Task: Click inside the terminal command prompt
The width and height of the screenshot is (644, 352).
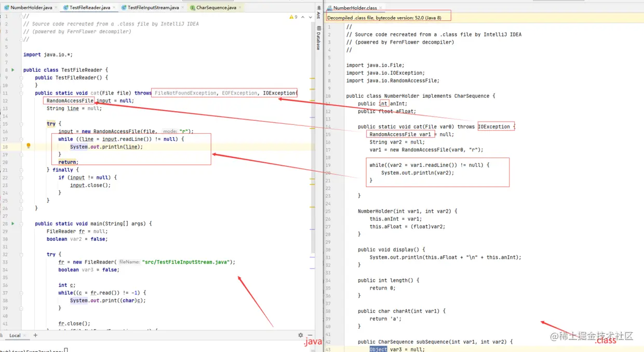Action: point(66,350)
